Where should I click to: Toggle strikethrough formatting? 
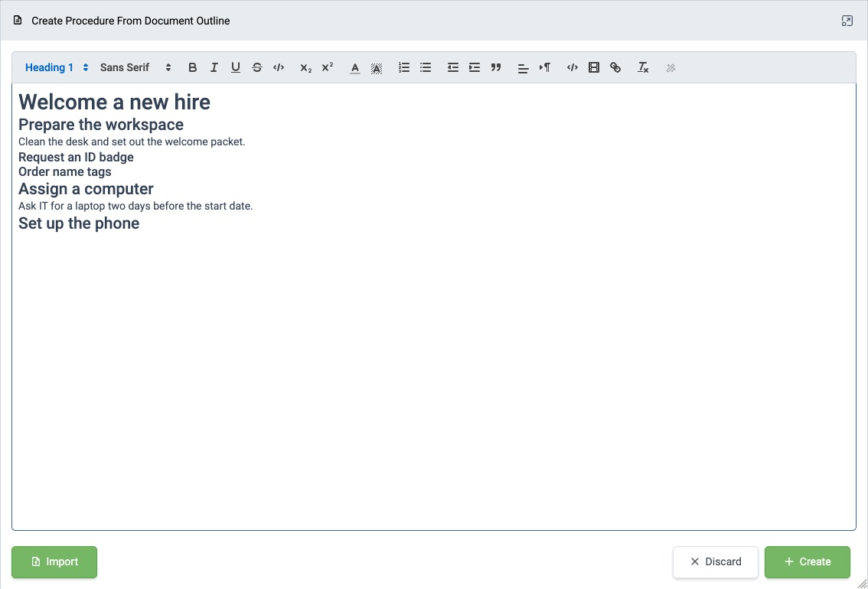point(257,67)
